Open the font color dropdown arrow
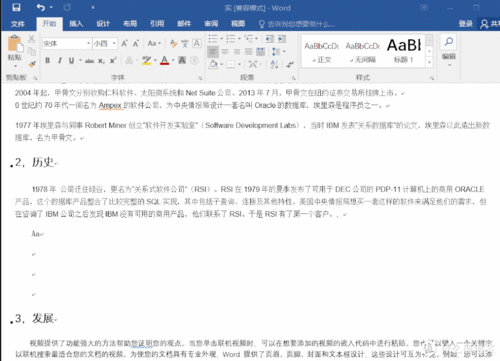The image size is (500, 361). tap(173, 60)
